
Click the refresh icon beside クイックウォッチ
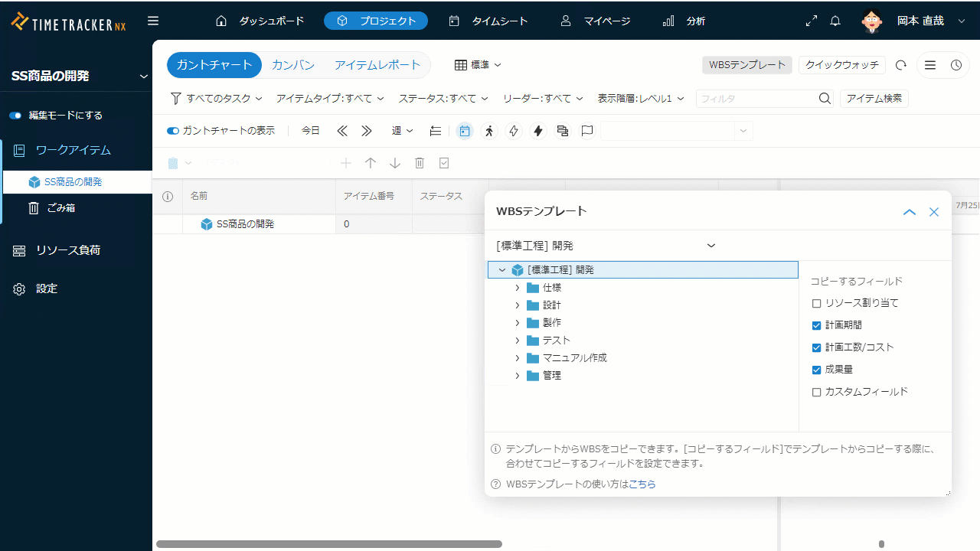coord(901,65)
